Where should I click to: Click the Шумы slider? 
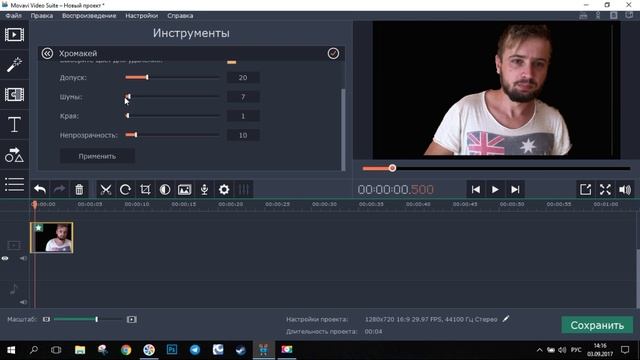click(x=172, y=97)
